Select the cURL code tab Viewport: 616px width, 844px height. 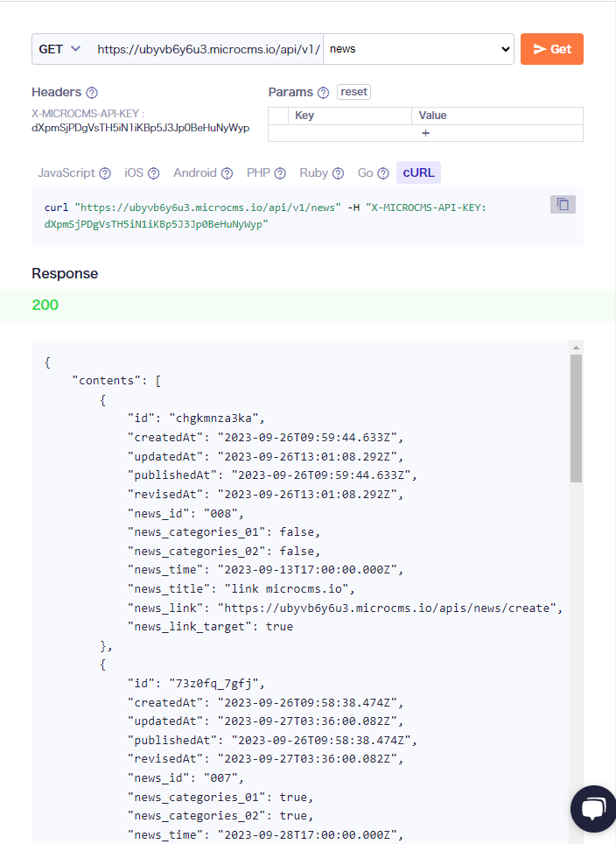coord(418,173)
